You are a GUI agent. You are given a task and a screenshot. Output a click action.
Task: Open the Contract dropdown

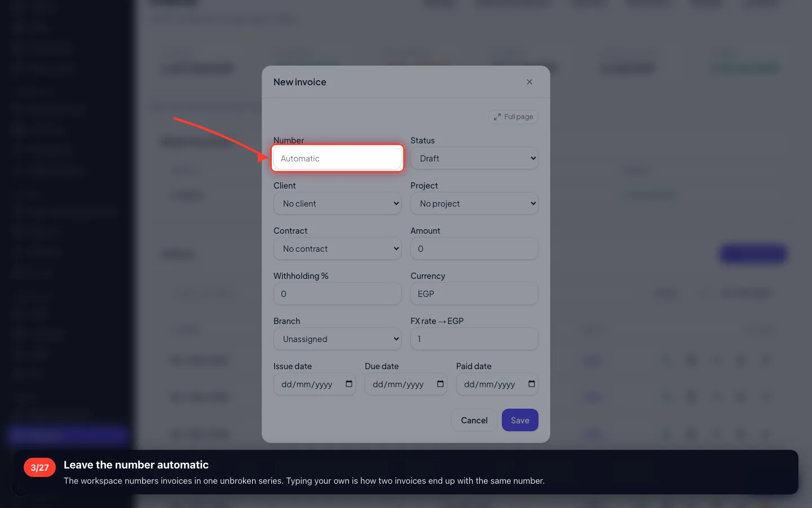[x=337, y=249]
